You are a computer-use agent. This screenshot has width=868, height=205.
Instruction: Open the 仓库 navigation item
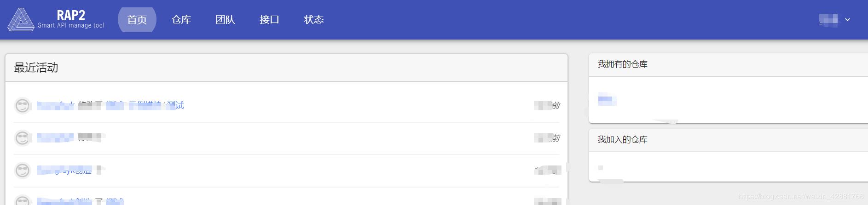tap(181, 20)
